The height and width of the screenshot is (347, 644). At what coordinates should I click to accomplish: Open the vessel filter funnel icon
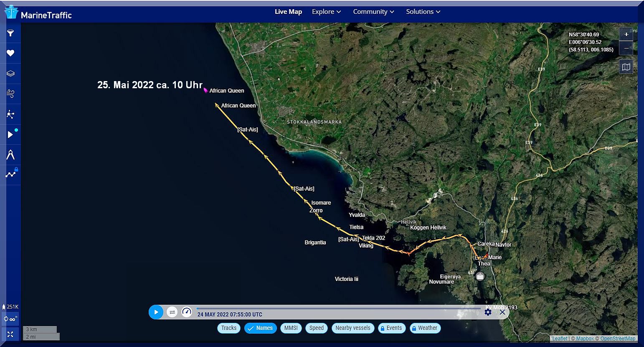[x=10, y=33]
